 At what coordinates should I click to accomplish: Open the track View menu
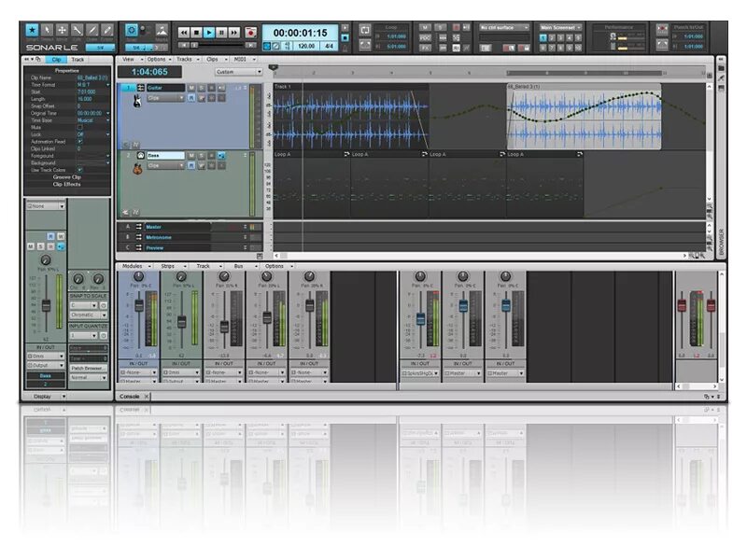(131, 60)
